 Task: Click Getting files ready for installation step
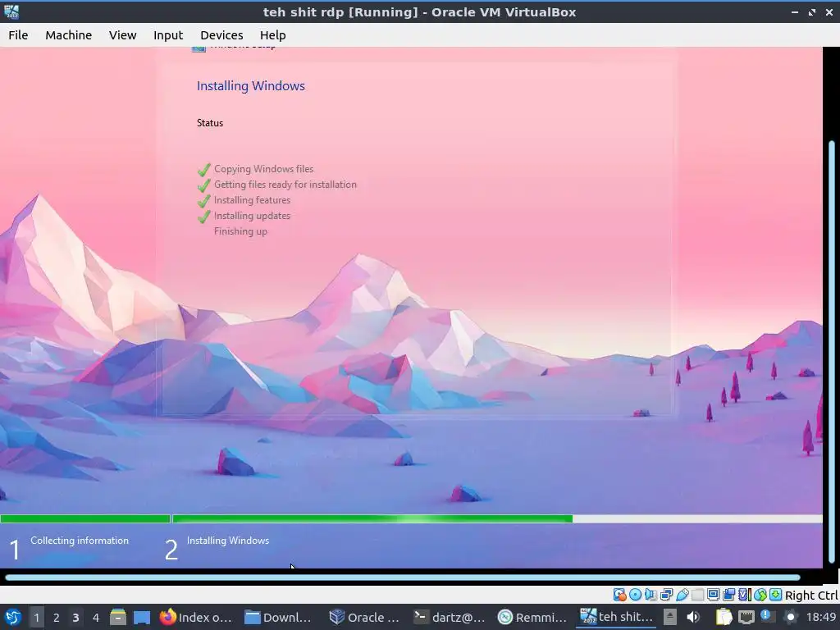pos(285,185)
